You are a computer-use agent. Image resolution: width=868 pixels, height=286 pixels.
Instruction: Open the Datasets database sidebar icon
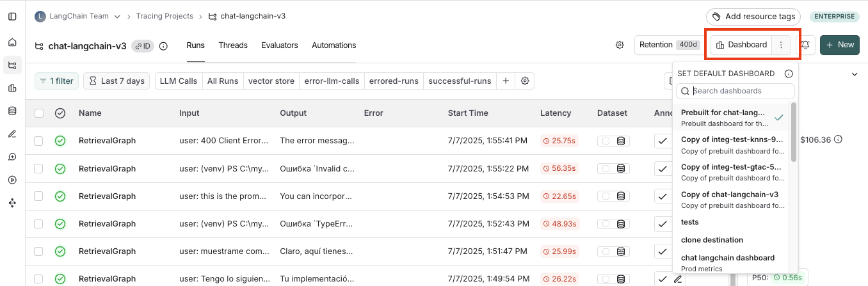tap(12, 111)
